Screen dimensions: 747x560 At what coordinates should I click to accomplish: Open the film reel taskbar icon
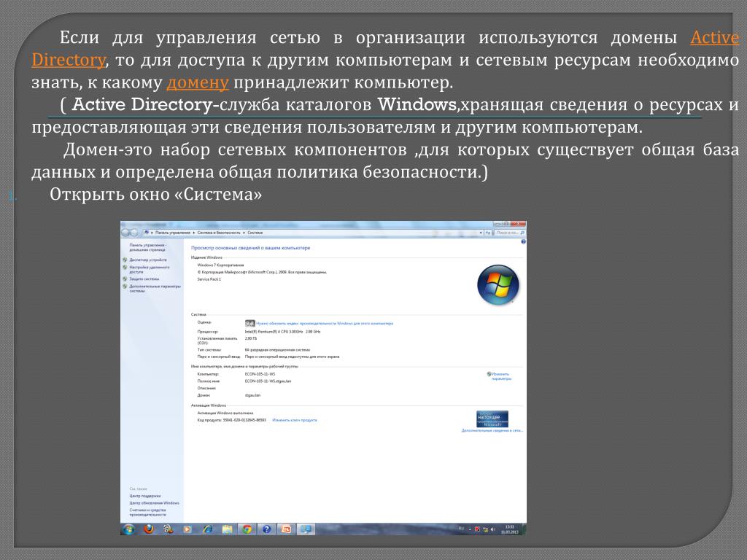169,529
